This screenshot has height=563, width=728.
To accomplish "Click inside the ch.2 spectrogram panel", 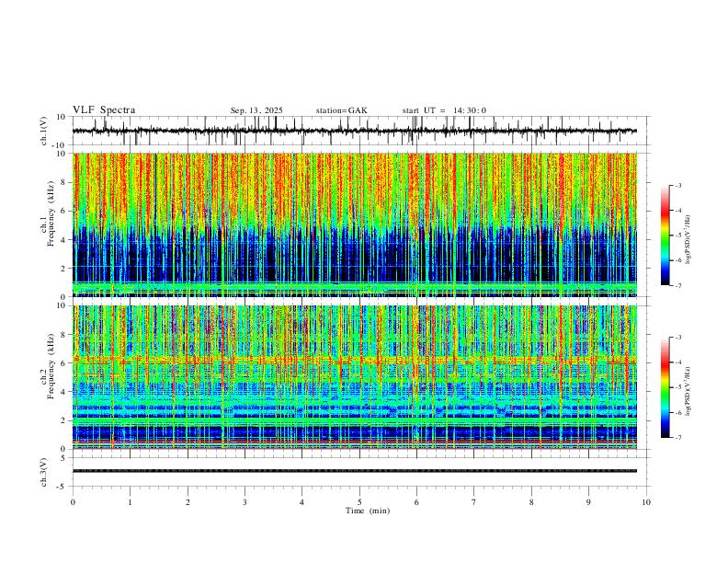I will tap(354, 377).
